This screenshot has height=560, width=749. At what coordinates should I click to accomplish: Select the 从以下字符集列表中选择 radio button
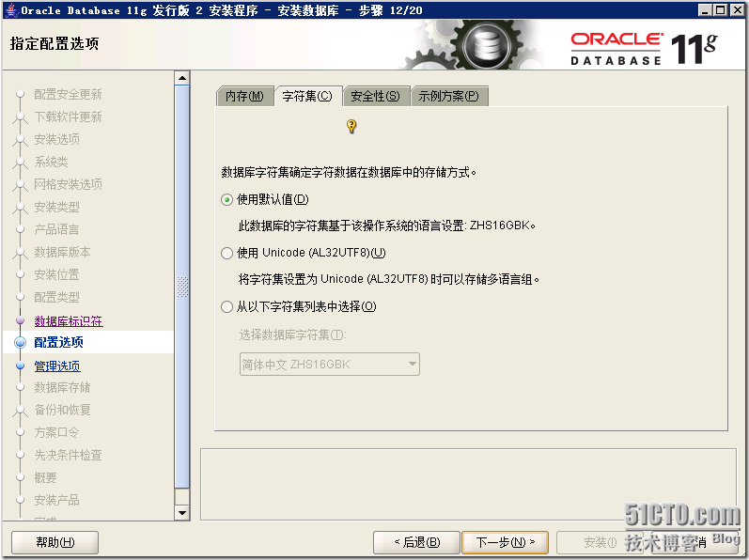click(x=226, y=306)
